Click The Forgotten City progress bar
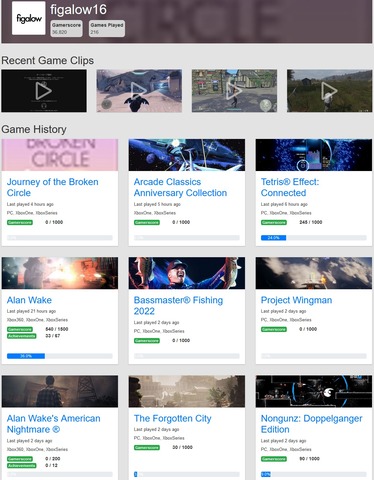 click(187, 474)
